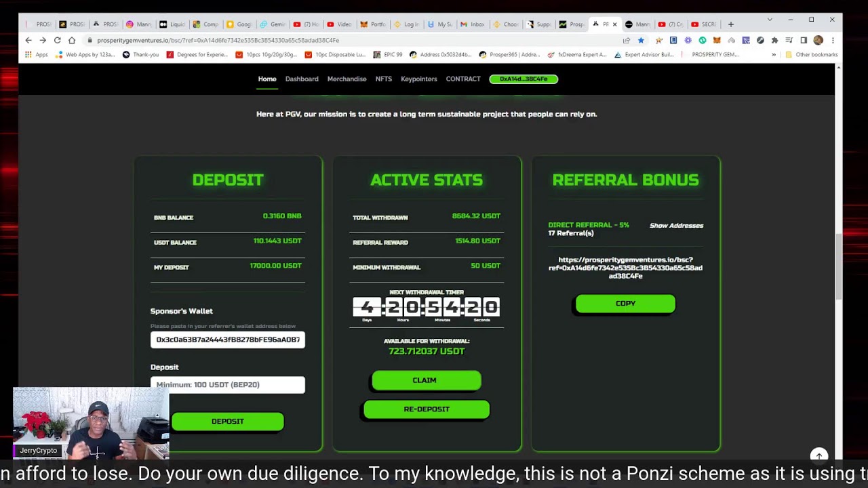
Task: Open the Keypointers nav item
Action: pos(419,79)
